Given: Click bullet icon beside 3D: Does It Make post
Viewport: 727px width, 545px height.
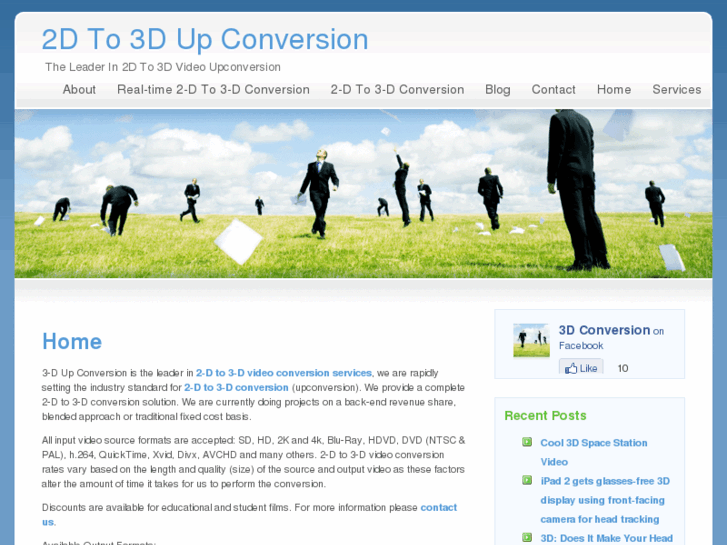Looking at the screenshot, I should tap(527, 537).
